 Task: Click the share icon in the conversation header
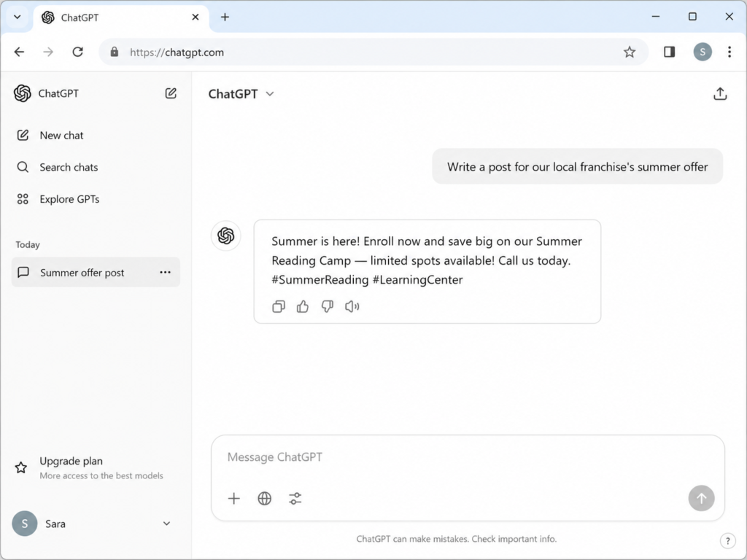tap(720, 94)
